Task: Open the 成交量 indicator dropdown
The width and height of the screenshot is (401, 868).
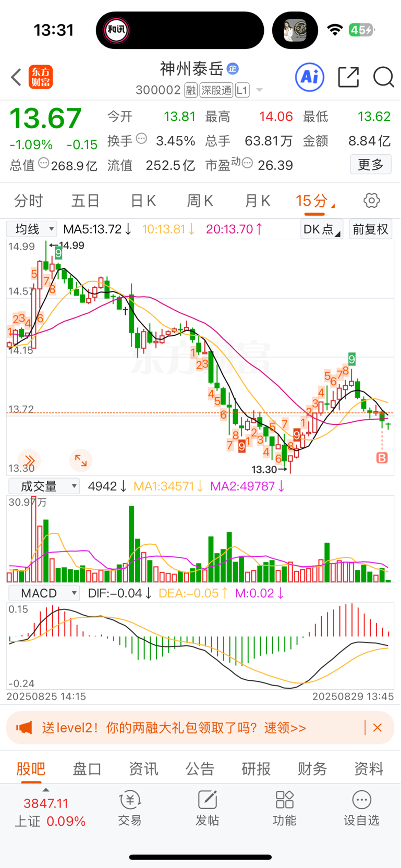Action: point(44,486)
